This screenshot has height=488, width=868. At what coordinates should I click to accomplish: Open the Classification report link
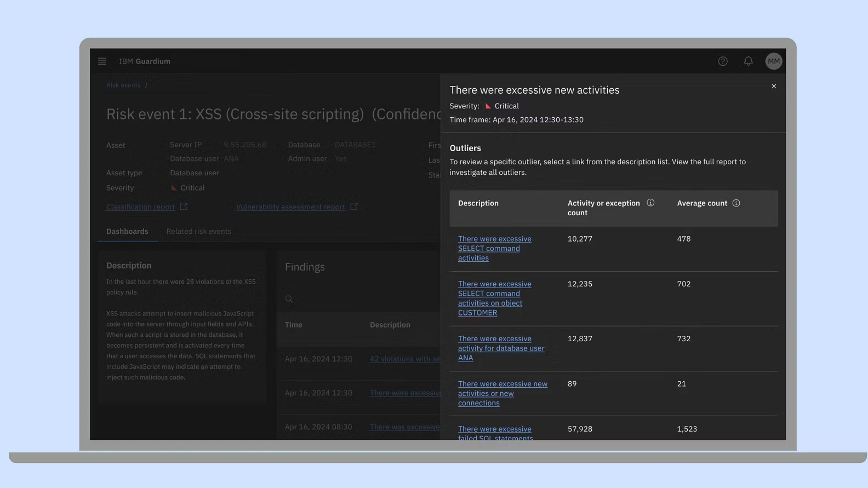coord(140,207)
